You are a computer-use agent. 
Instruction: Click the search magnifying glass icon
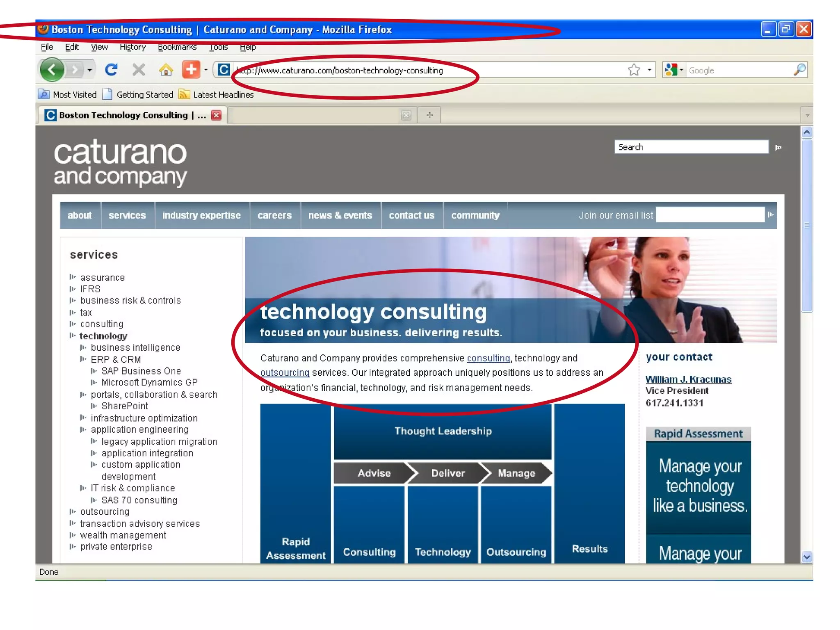pos(799,70)
